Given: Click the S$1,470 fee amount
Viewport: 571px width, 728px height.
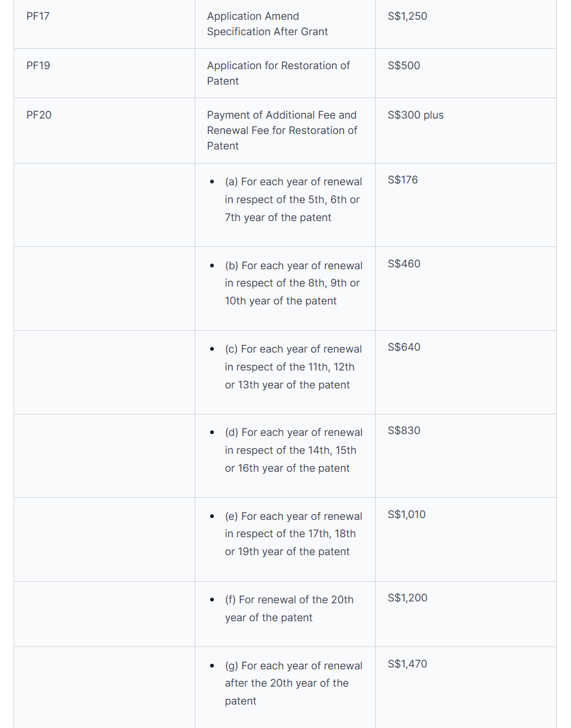Looking at the screenshot, I should (x=407, y=664).
